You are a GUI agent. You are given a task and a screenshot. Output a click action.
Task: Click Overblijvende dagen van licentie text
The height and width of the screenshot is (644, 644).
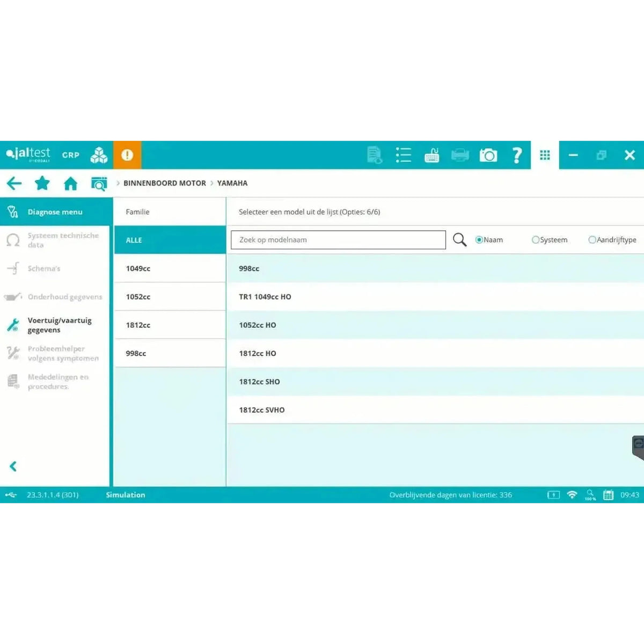coord(451,495)
